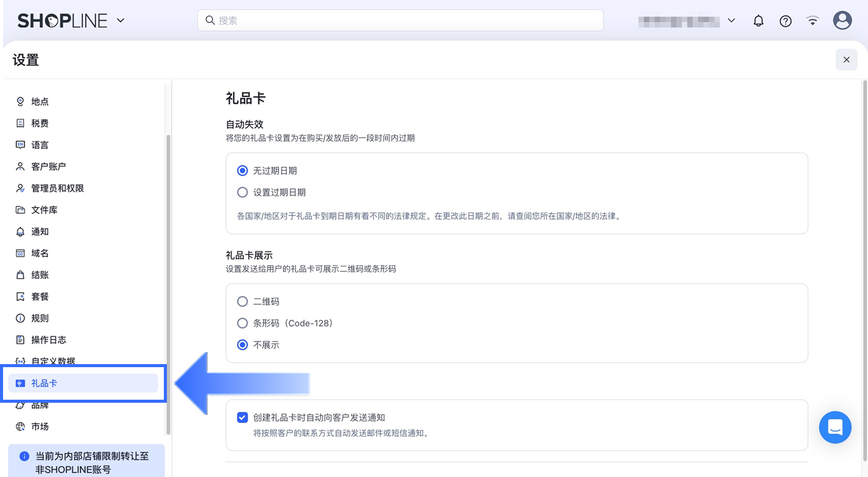This screenshot has width=868, height=477.
Task: Open 管理员和权限 settings menu
Action: tap(57, 189)
